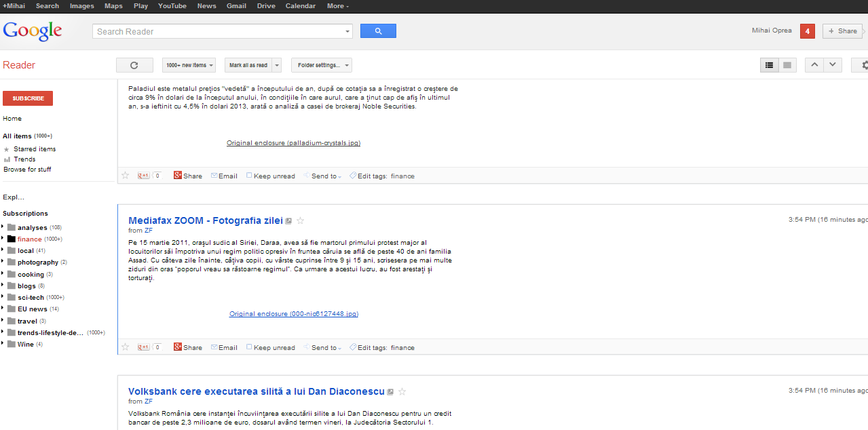Click the refresh icon button
Image resolution: width=868 pixels, height=430 pixels.
point(134,65)
